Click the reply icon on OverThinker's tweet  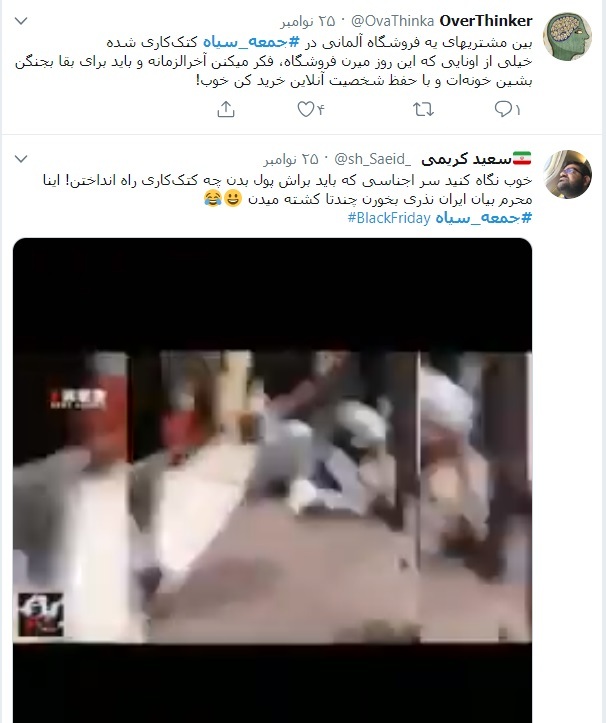[x=503, y=109]
